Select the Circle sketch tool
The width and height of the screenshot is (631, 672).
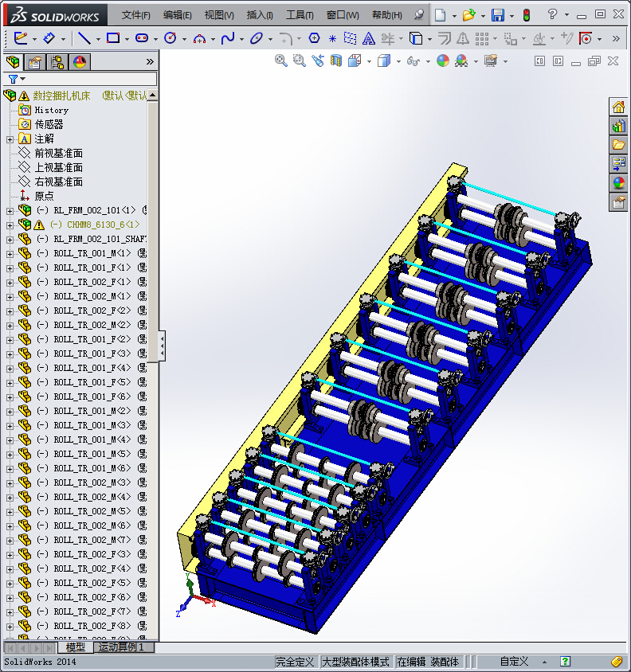coord(170,38)
